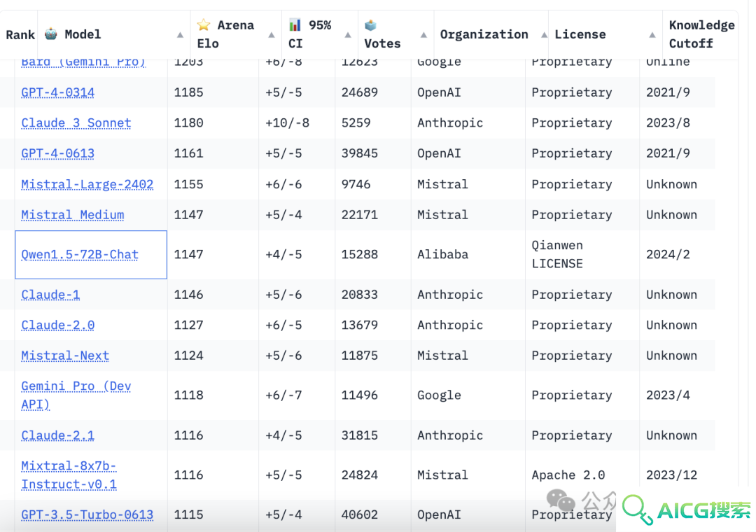Click the Knowledge Cutoff column header text
This screenshot has height=532, width=756.
(x=701, y=34)
